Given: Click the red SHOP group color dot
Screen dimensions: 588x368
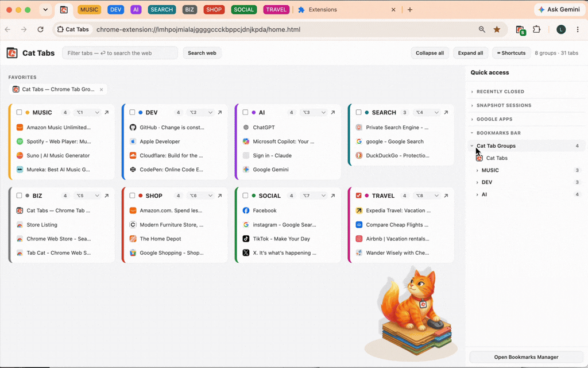Looking at the screenshot, I should [141, 195].
